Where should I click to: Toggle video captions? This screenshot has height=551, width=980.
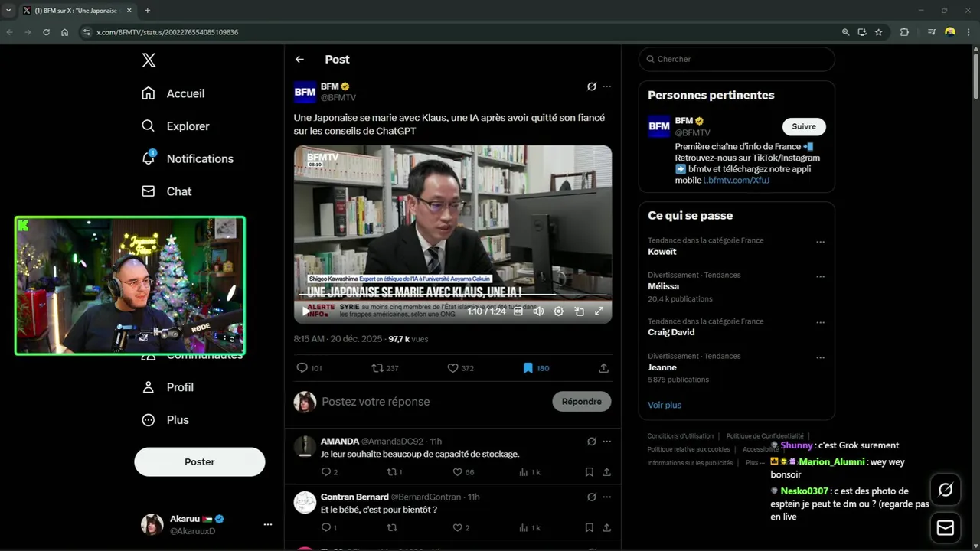click(x=518, y=311)
